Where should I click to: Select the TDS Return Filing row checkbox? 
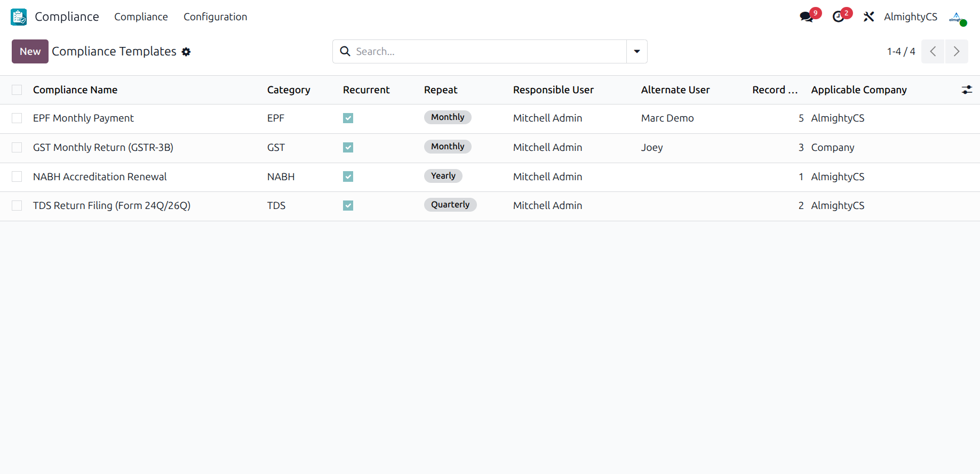[x=17, y=206]
